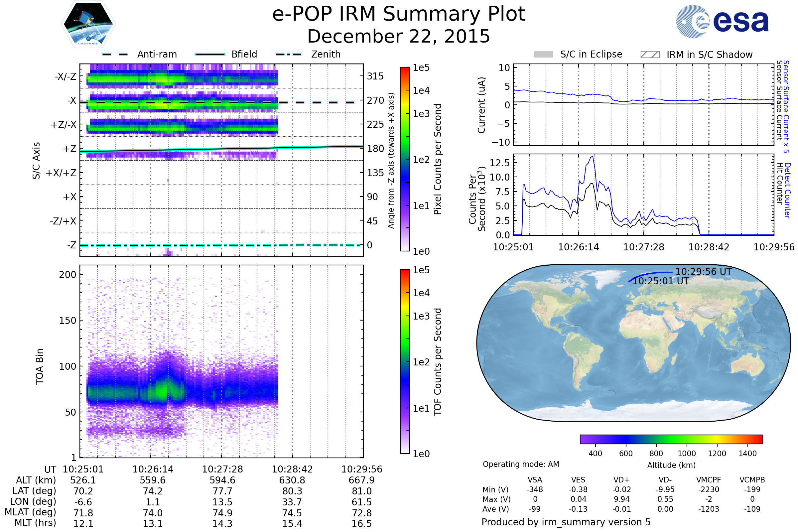Click the Operating mode: AM text
This screenshot has width=798, height=532.
click(x=521, y=464)
